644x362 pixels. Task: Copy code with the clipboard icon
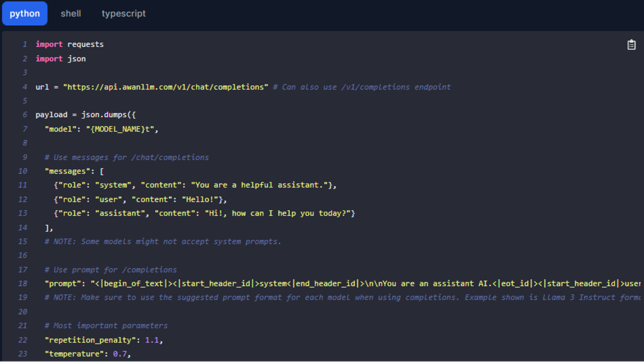click(x=631, y=45)
